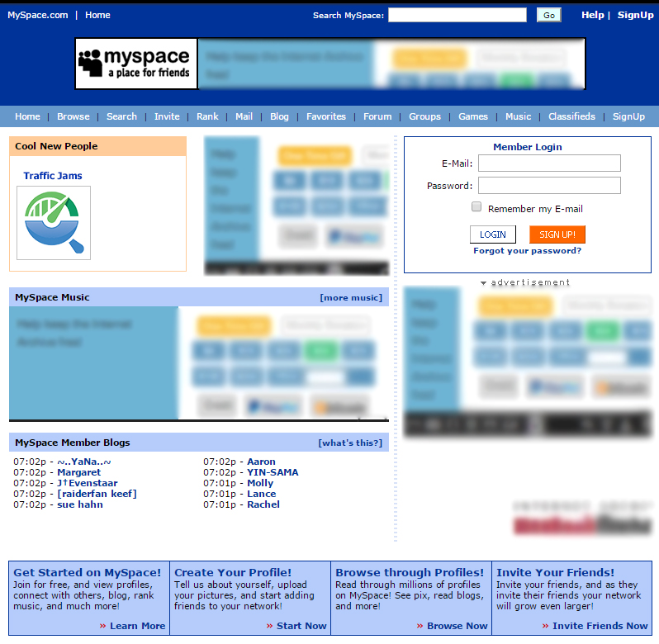Click the Search MySpace text field
This screenshot has height=644, width=659.
(x=457, y=15)
